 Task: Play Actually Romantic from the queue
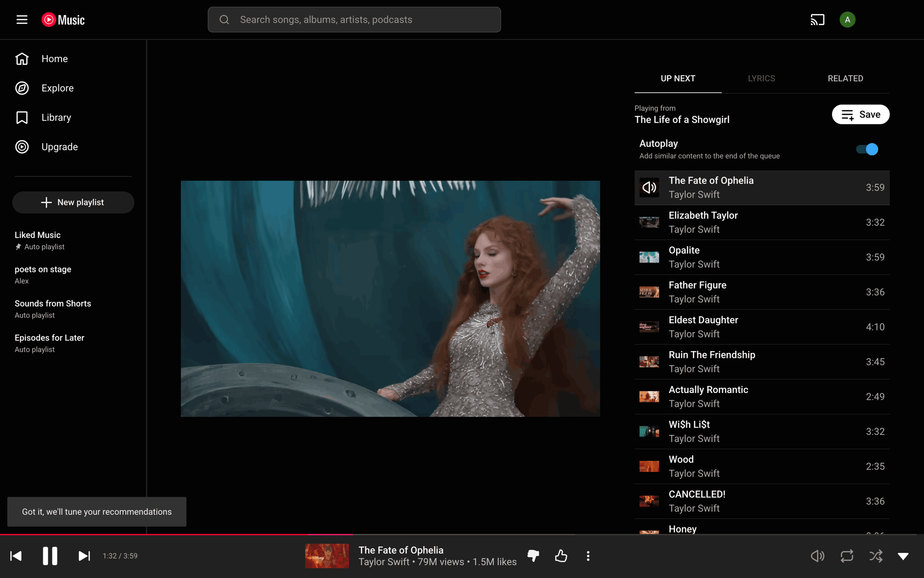(762, 396)
